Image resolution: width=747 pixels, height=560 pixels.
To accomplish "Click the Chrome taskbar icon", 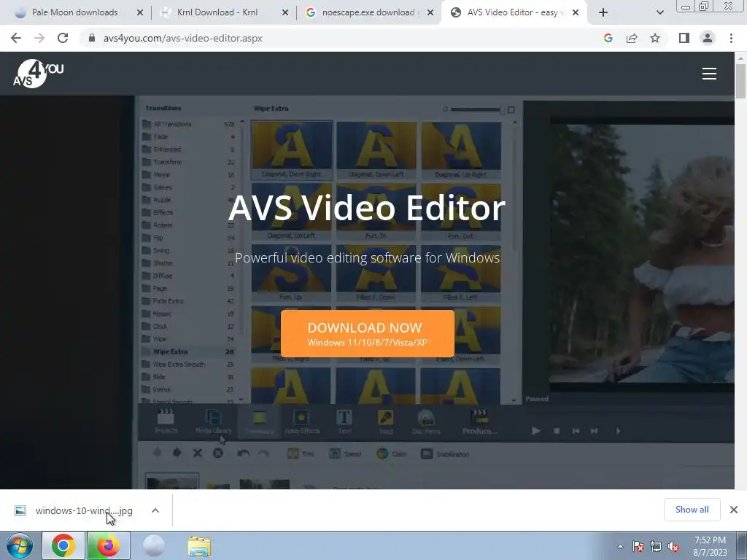I will point(63,545).
